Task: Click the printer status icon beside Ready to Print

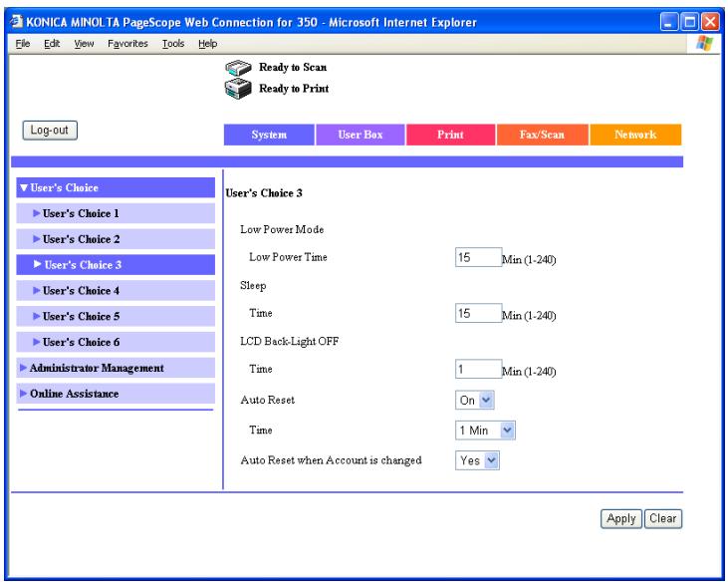Action: (x=238, y=89)
